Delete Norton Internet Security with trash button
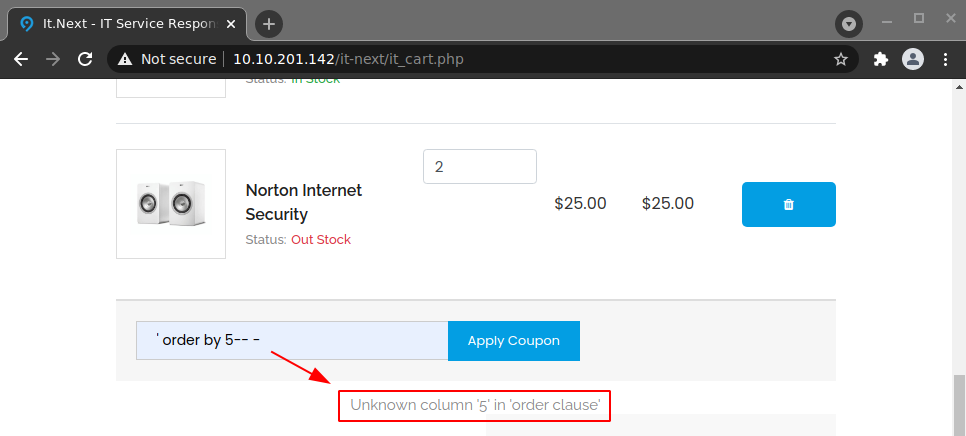The image size is (966, 436). click(x=788, y=204)
